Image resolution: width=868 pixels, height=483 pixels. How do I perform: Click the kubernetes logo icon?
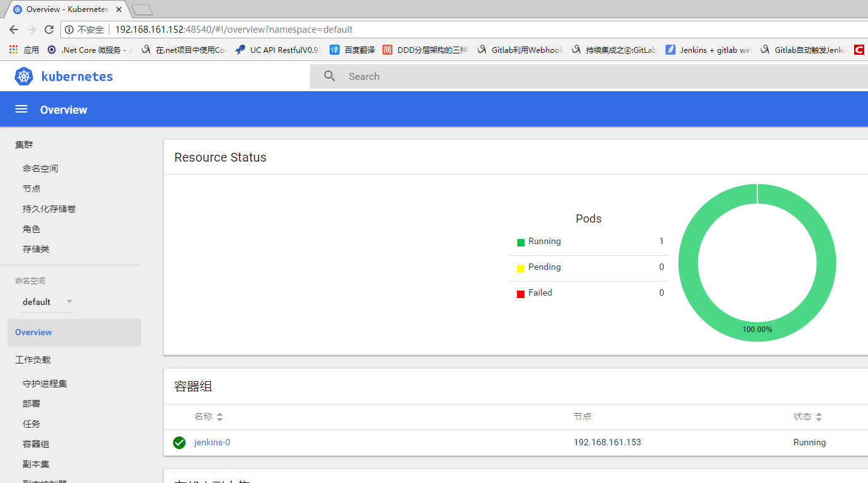click(x=23, y=76)
